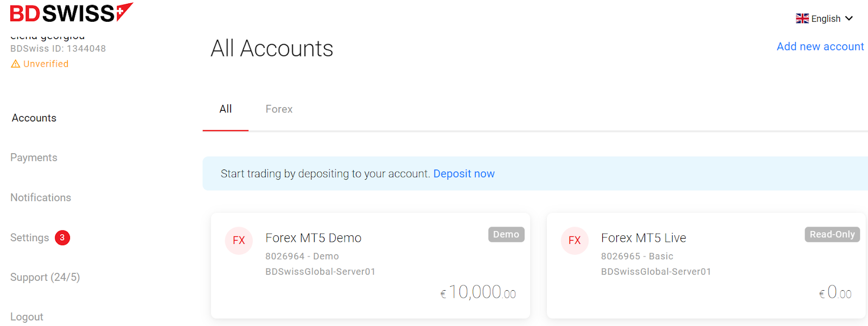The image size is (868, 326).
Task: Click the Demo badge on the demo account
Action: (506, 234)
